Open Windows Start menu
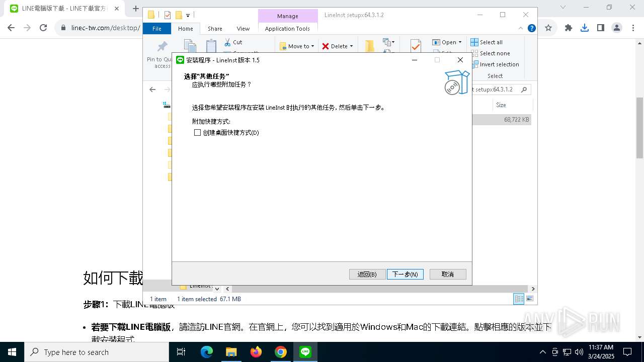Viewport: 644px width, 362px height. 12,352
